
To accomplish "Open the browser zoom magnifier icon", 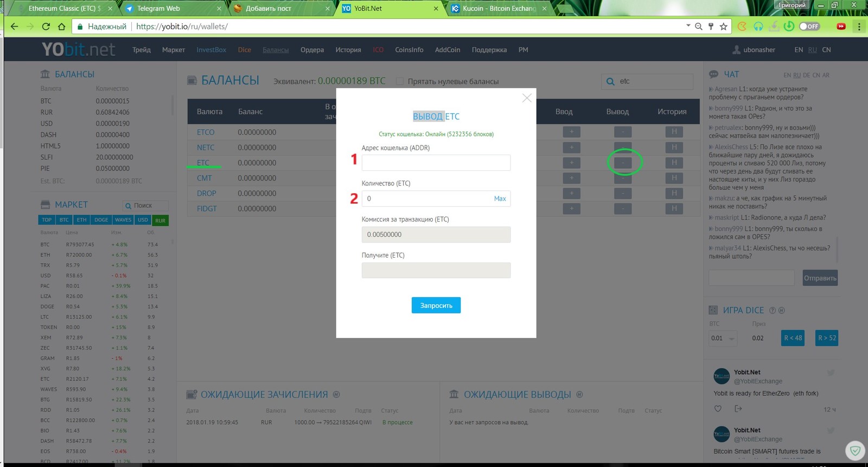I will 699,26.
